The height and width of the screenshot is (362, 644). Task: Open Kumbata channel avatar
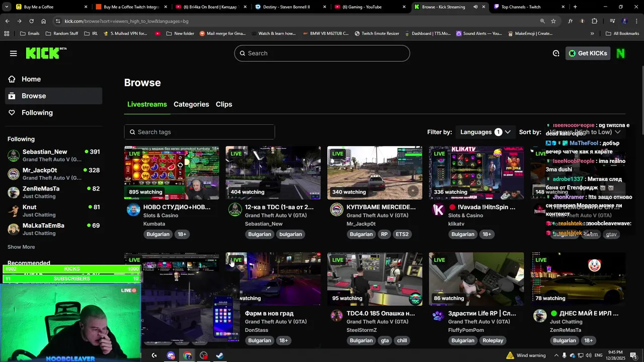click(x=133, y=210)
